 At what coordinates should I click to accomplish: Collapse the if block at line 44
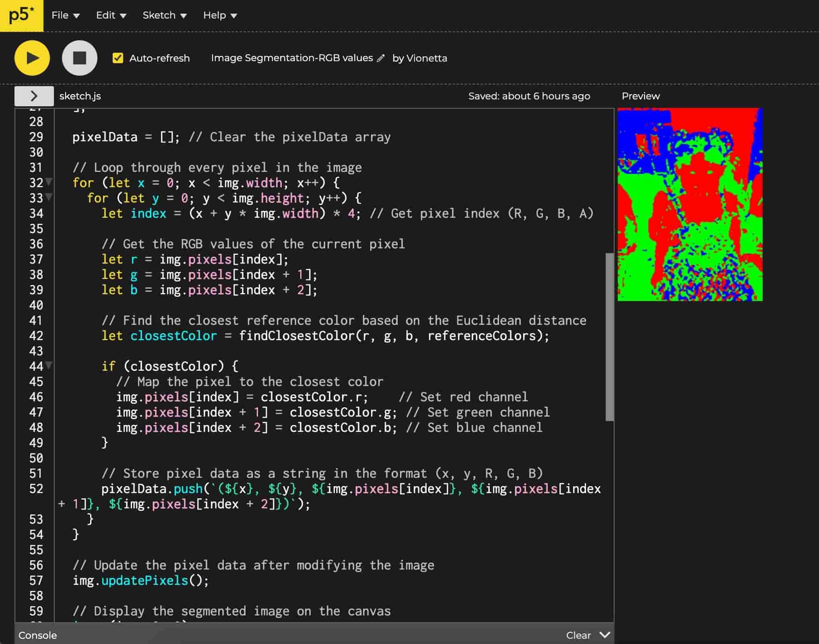point(49,365)
